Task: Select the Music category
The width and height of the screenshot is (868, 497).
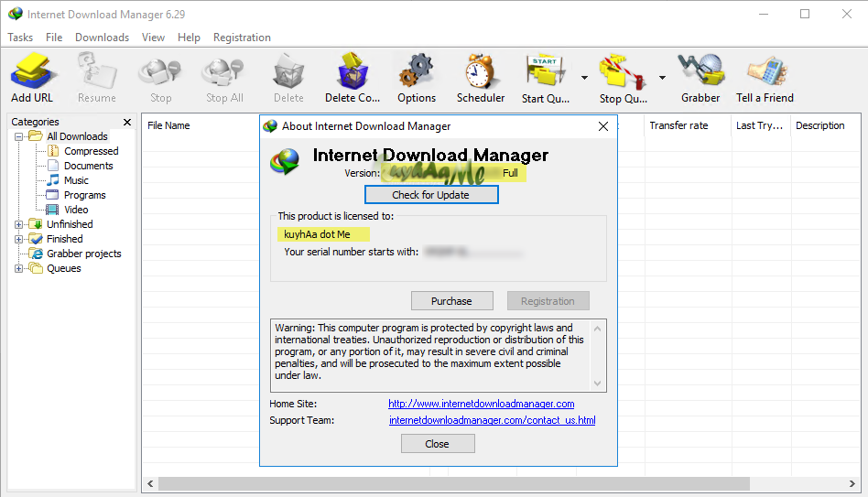Action: point(76,180)
